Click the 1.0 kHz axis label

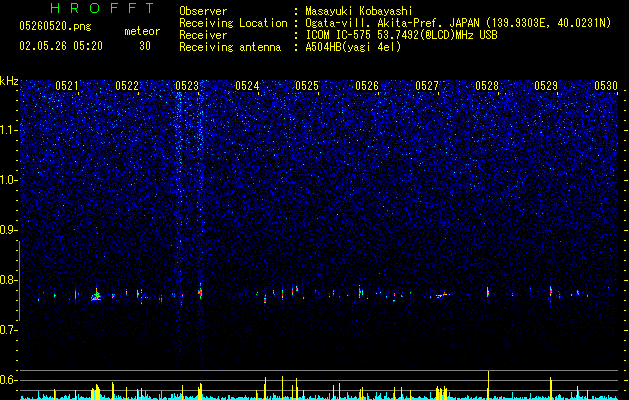pos(9,180)
